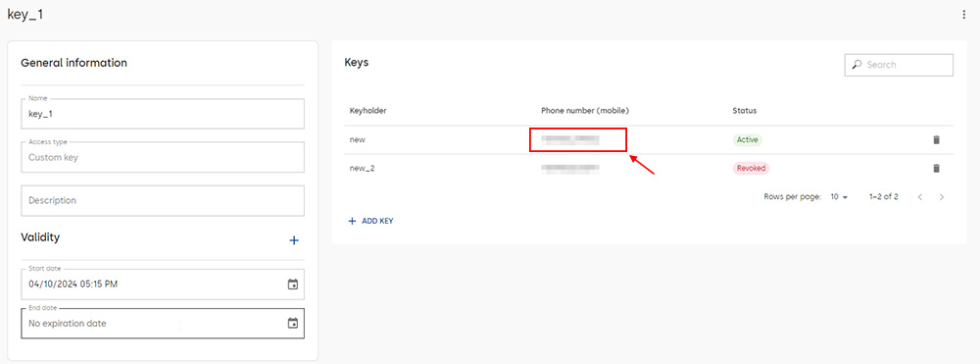Expand the Rows per page dropdown

(839, 197)
